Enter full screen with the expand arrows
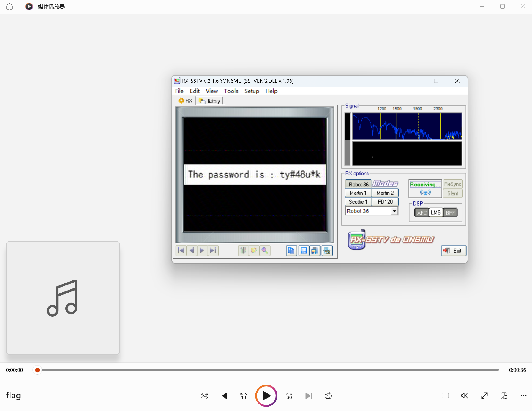 pos(484,396)
